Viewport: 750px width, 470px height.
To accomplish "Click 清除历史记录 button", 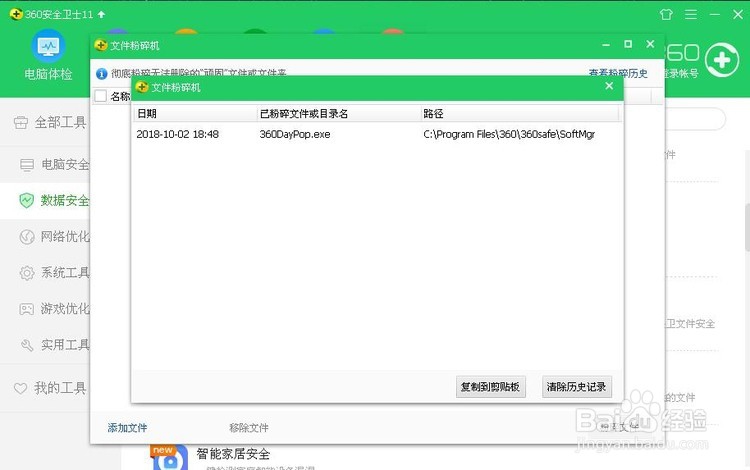I will pyautogui.click(x=576, y=387).
